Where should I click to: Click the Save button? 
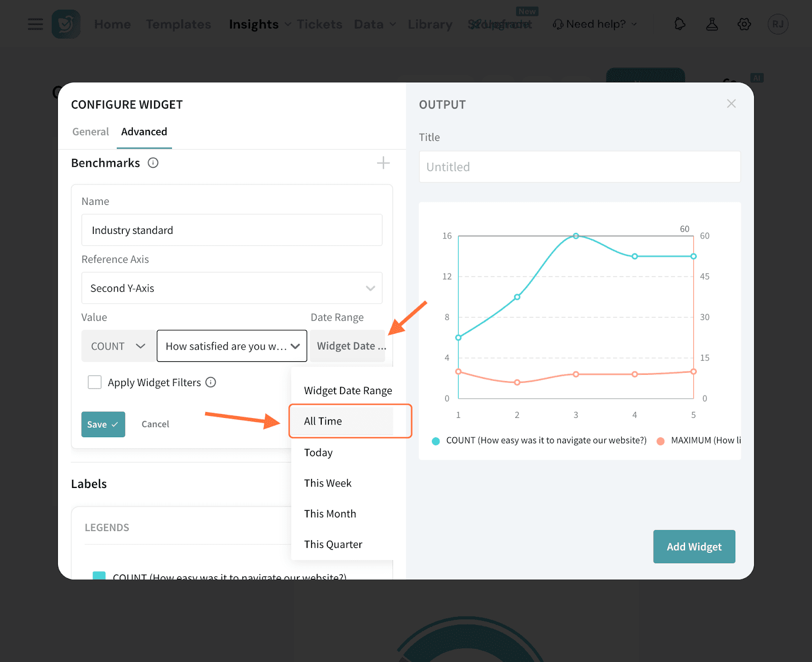pyautogui.click(x=103, y=424)
